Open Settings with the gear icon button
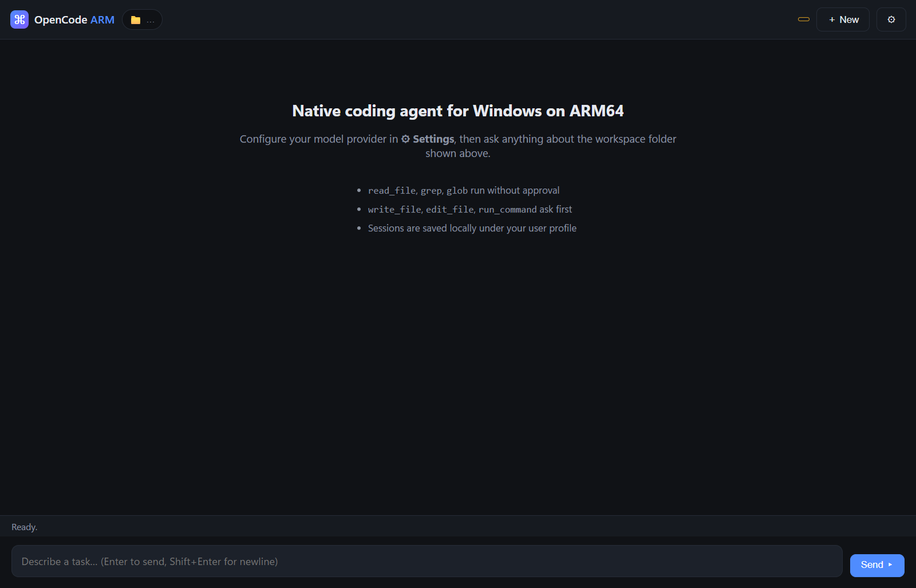 click(x=891, y=19)
